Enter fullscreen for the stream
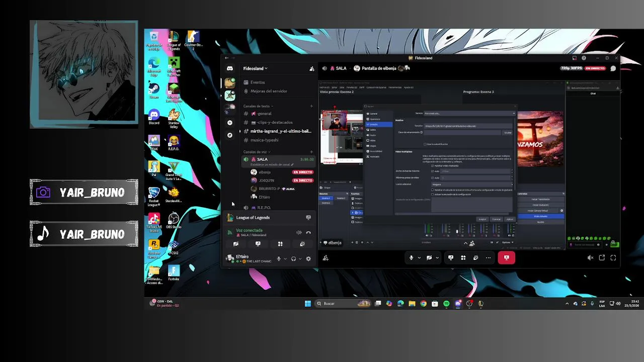644x362 pixels. click(613, 258)
